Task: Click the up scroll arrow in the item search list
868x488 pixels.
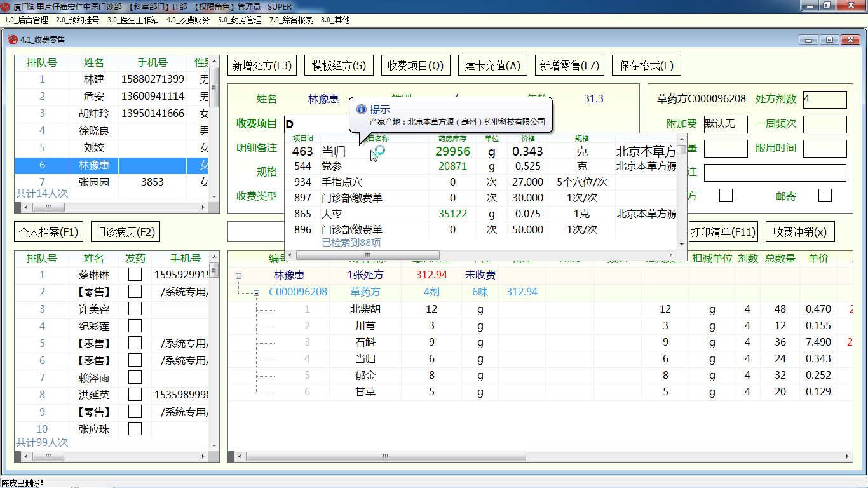Action: tap(682, 140)
